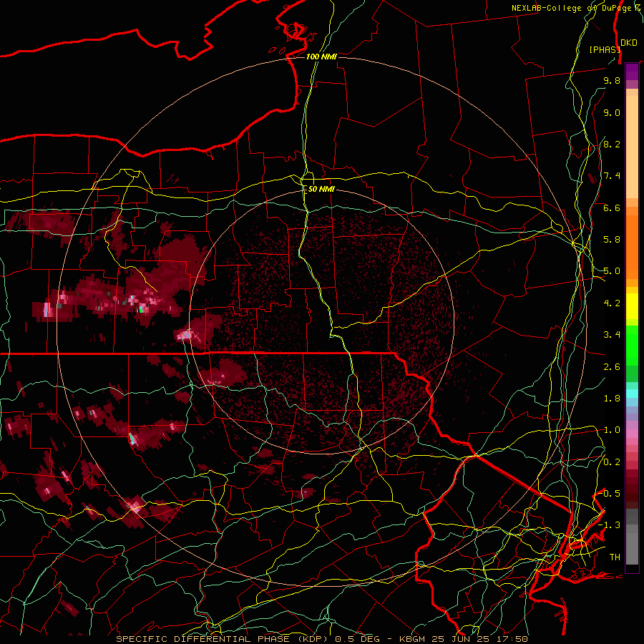644x644 pixels.
Task: Select the 100 NMI range ring label
Action: pos(321,57)
